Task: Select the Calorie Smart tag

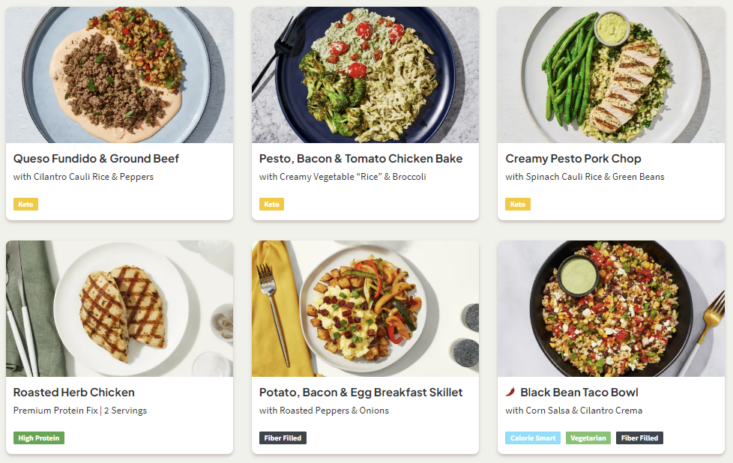Action: pyautogui.click(x=532, y=438)
